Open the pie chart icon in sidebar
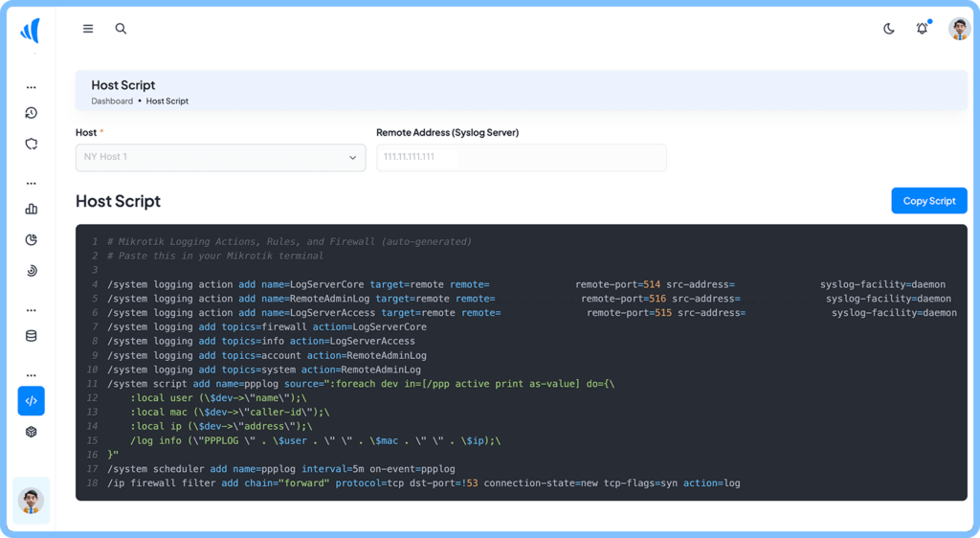Screen dimensions: 980x538 point(31,240)
